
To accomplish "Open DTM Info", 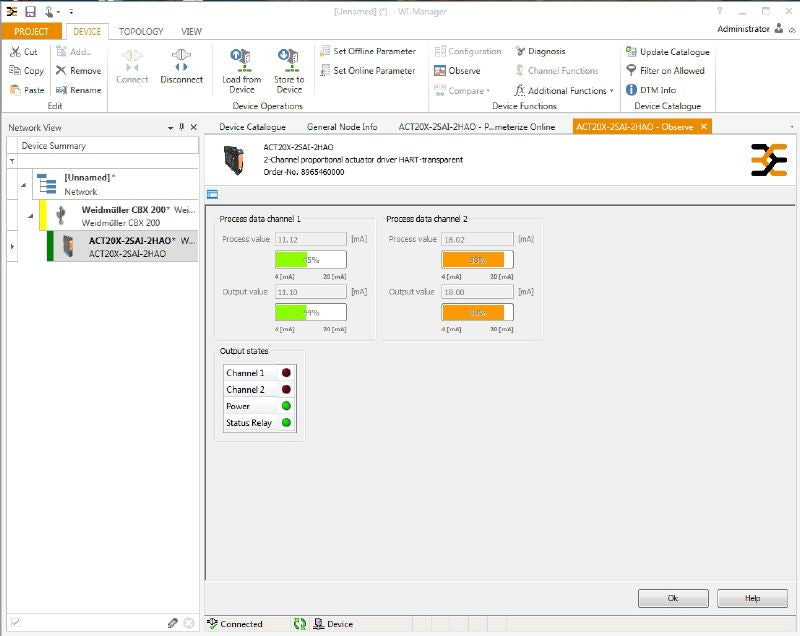I will point(632,90).
